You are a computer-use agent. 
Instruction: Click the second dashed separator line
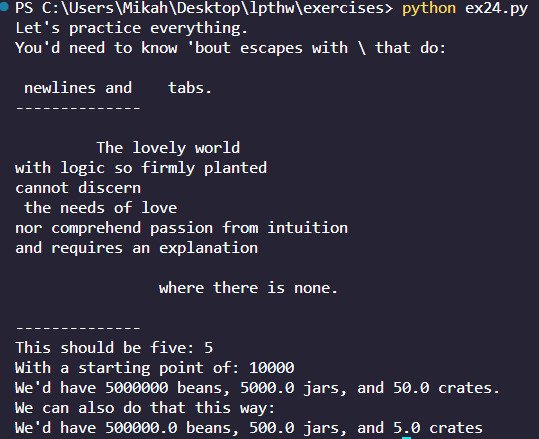[78, 328]
